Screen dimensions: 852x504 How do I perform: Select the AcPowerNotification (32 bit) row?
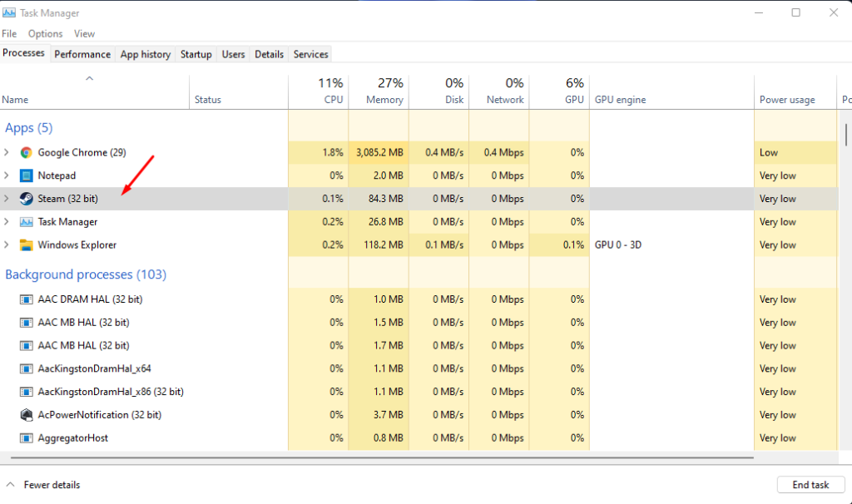coord(419,415)
